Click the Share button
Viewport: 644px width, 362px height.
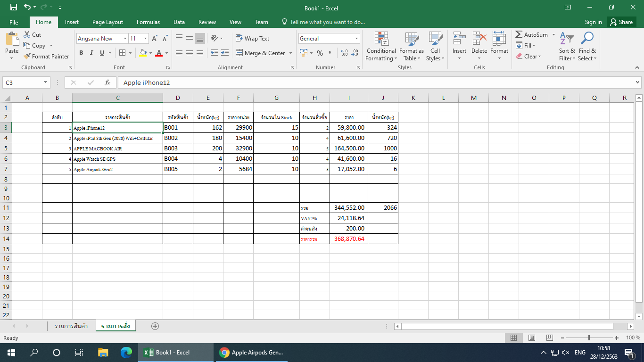click(621, 22)
